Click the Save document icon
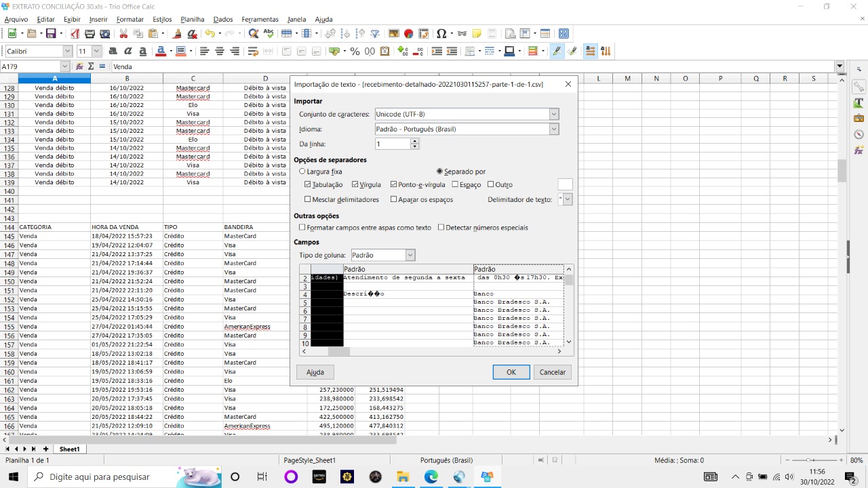 50,33
